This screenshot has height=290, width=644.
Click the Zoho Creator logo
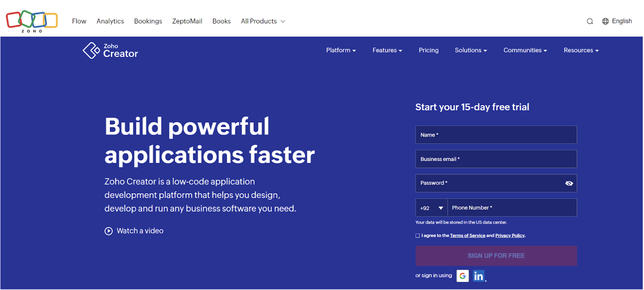coord(110,50)
